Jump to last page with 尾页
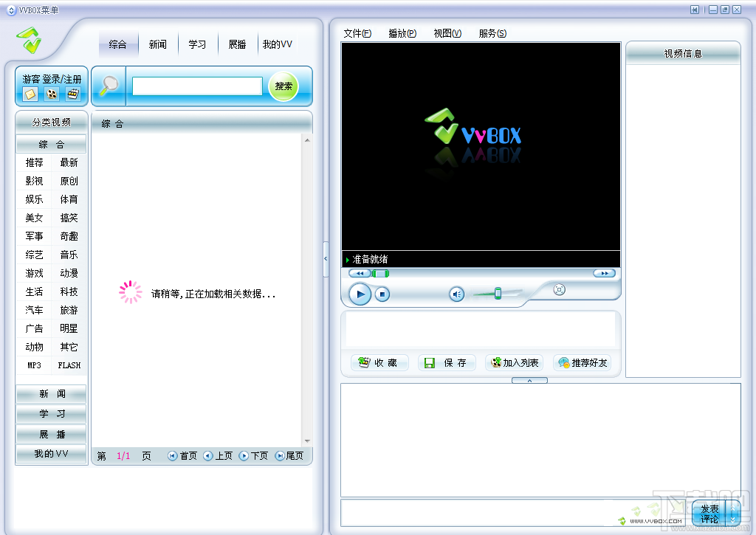This screenshot has width=756, height=535. [289, 456]
